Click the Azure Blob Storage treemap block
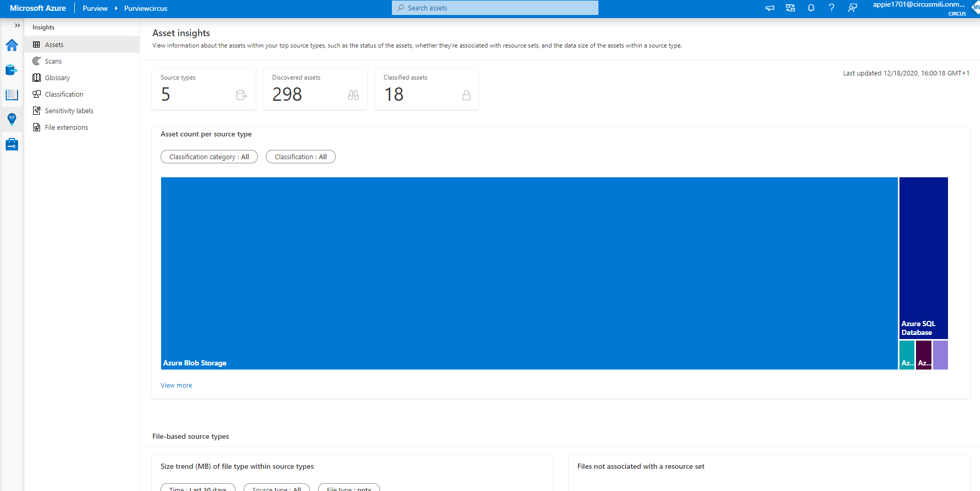980x491 pixels. click(529, 273)
